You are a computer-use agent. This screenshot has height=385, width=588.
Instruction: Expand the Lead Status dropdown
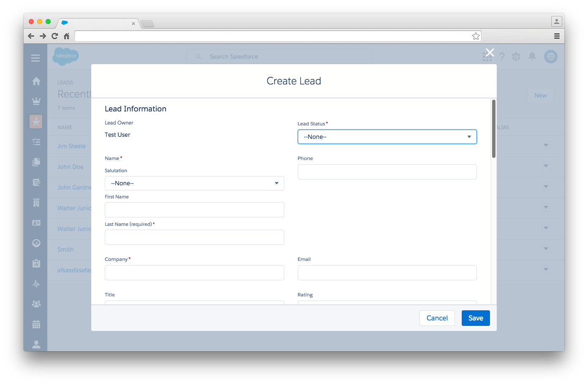(x=387, y=137)
